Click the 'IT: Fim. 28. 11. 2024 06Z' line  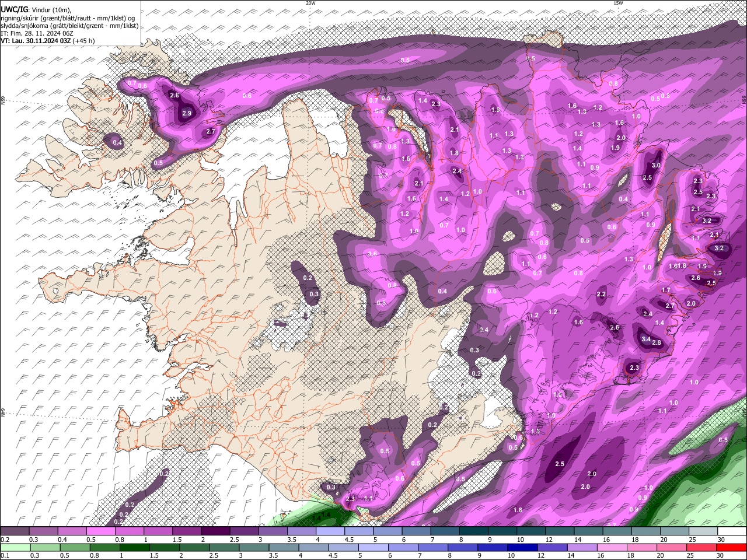point(37,33)
